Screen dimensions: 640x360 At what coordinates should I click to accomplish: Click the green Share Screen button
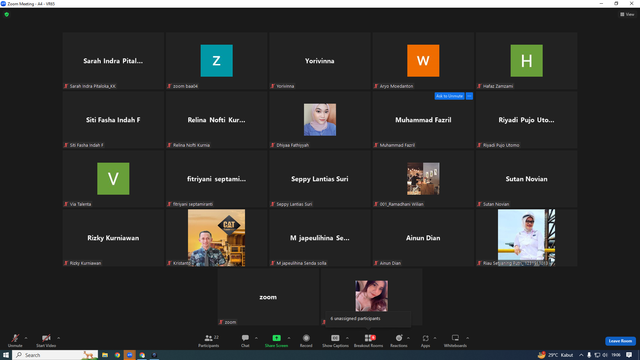pos(276,340)
